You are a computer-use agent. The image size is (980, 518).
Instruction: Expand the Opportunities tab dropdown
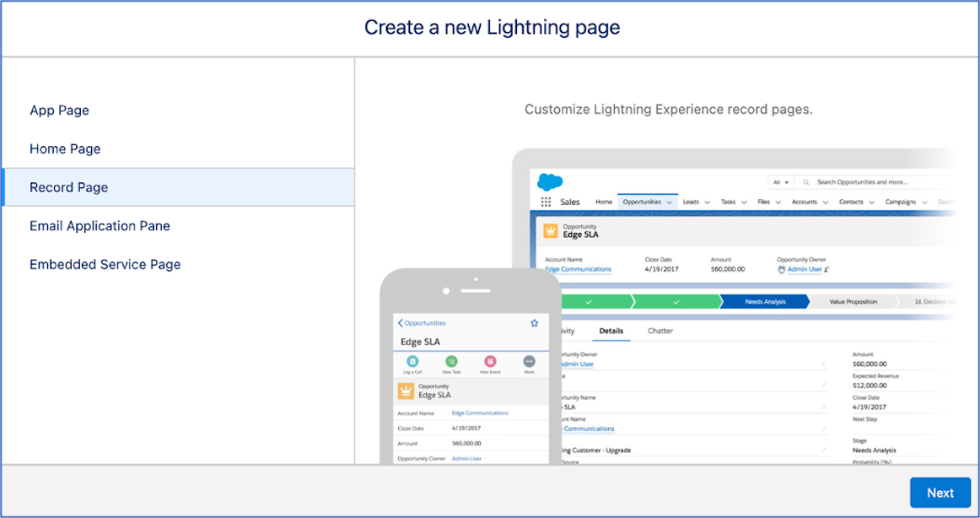click(x=669, y=202)
